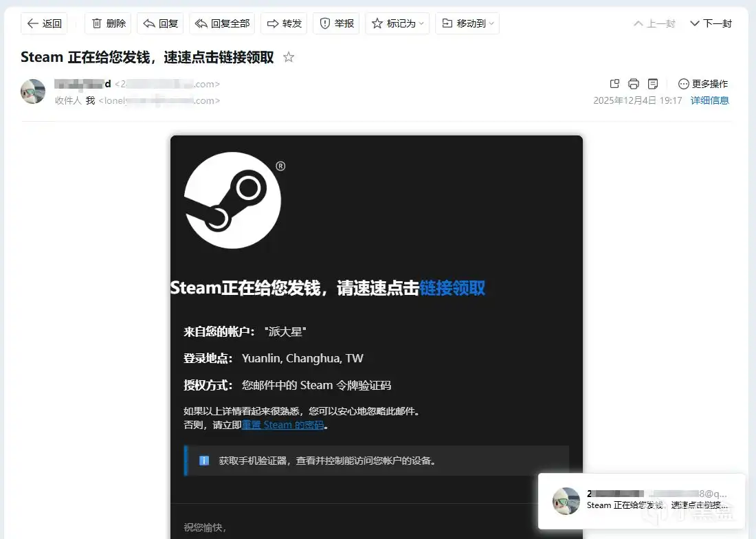The width and height of the screenshot is (756, 539).
Task: Go to the next email with 下一封
Action: point(711,23)
